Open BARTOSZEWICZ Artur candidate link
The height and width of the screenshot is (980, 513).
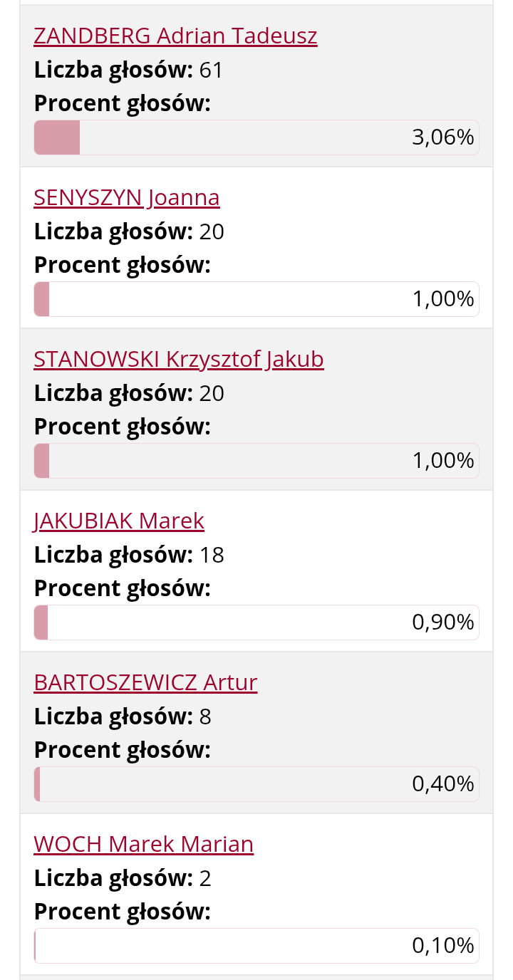pyautogui.click(x=145, y=682)
